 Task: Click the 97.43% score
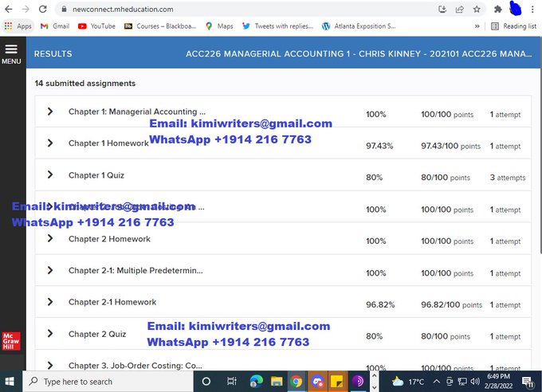[x=379, y=146]
